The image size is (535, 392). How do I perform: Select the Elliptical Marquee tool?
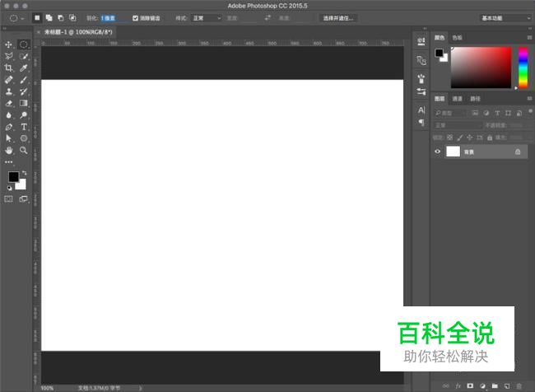pyautogui.click(x=24, y=44)
